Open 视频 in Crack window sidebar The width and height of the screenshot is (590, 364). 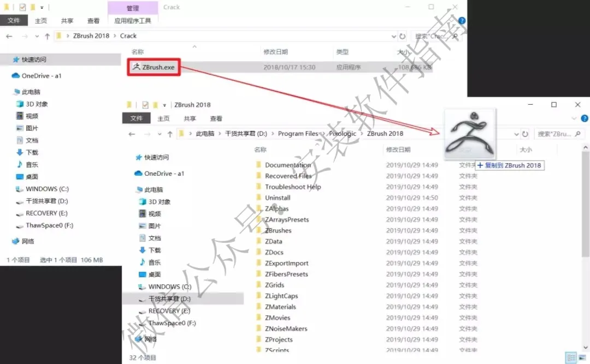click(27, 116)
